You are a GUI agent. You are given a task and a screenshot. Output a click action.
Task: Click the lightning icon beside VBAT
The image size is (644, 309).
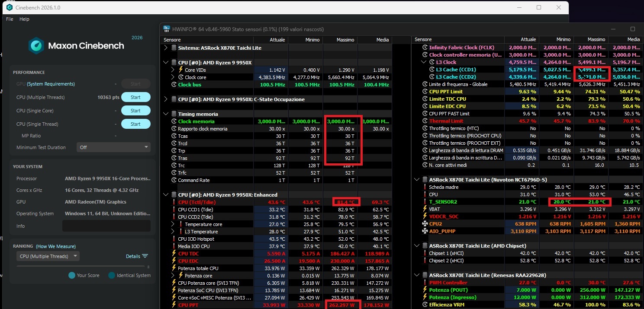point(425,209)
